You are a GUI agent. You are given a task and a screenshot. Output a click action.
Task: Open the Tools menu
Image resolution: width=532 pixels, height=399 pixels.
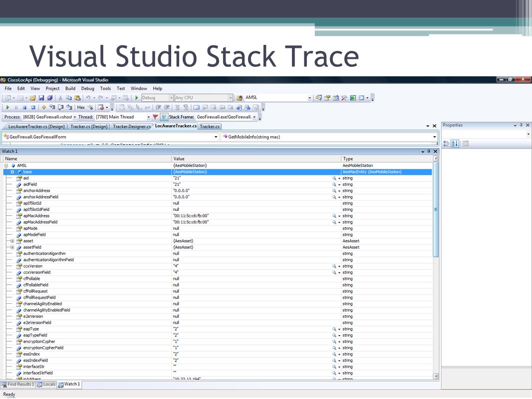[x=105, y=88]
